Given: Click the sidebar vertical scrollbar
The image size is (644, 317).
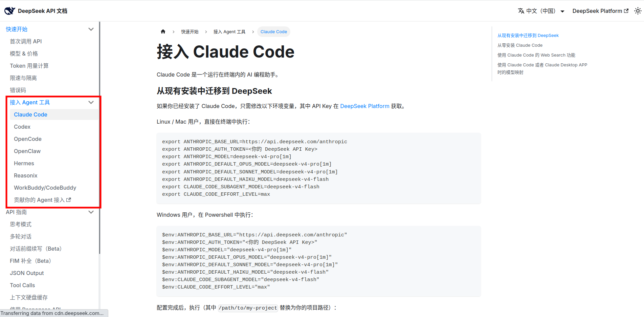Looking at the screenshot, I should [x=99, y=138].
